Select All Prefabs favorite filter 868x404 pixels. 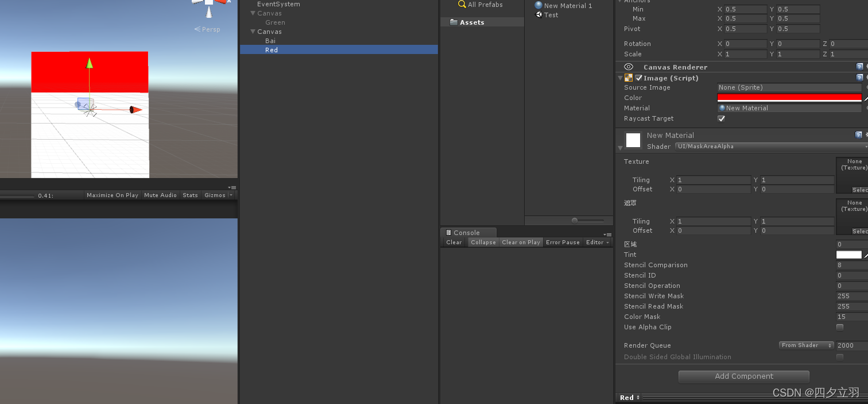point(485,5)
